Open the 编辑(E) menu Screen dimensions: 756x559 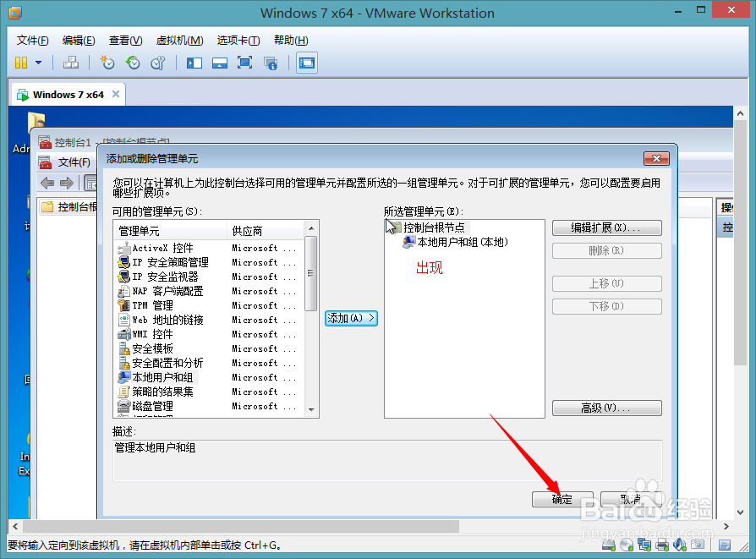coord(79,41)
